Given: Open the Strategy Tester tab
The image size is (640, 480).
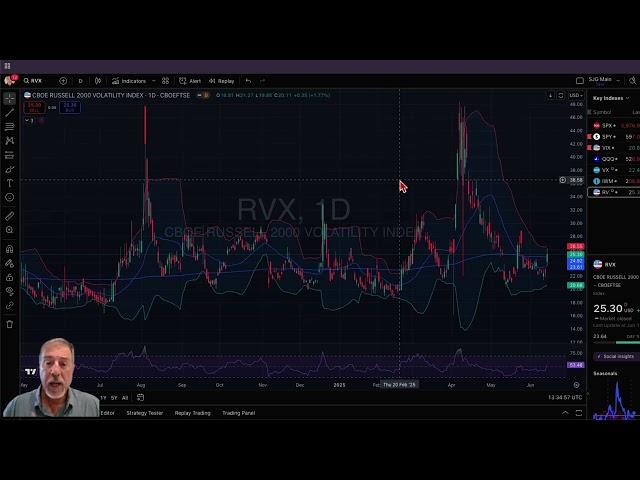Looking at the screenshot, I should (144, 413).
